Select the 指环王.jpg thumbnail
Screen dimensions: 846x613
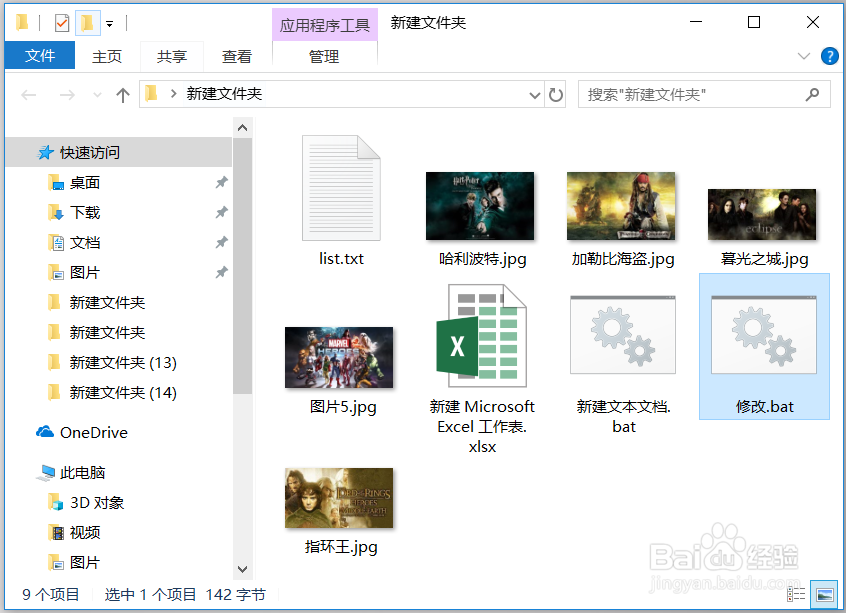click(339, 498)
